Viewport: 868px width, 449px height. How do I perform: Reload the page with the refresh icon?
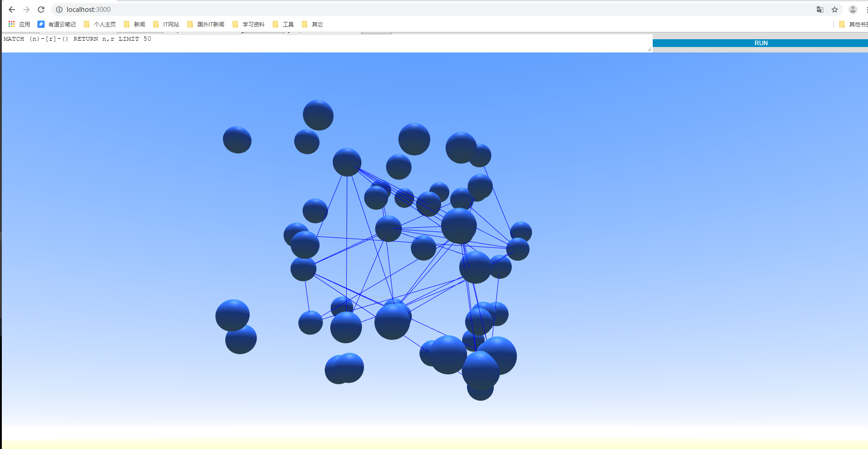tap(41, 10)
